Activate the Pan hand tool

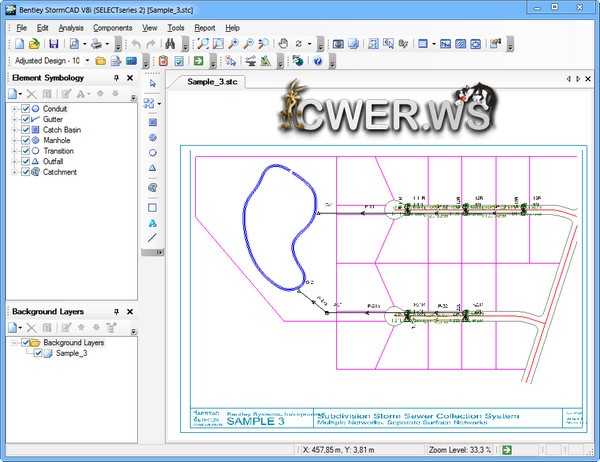tap(283, 44)
